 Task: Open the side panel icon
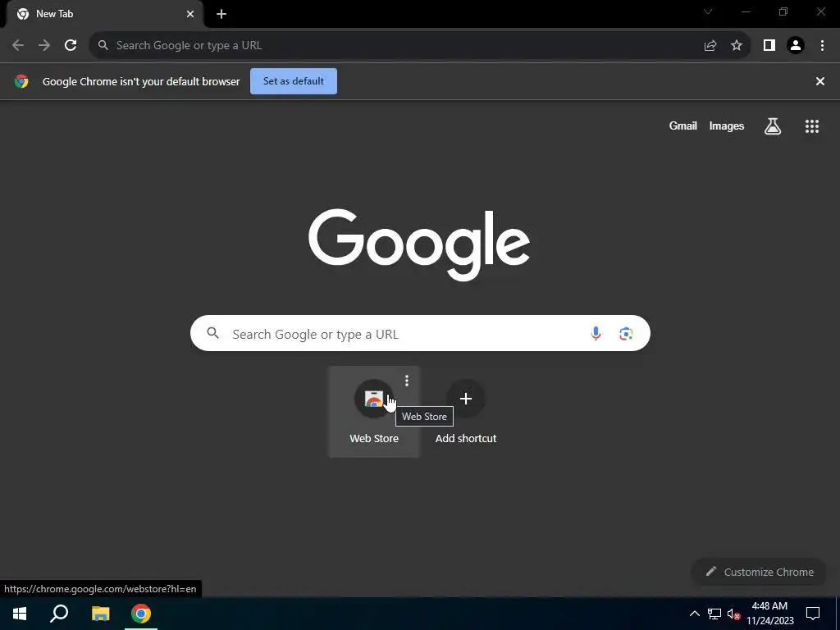(769, 46)
